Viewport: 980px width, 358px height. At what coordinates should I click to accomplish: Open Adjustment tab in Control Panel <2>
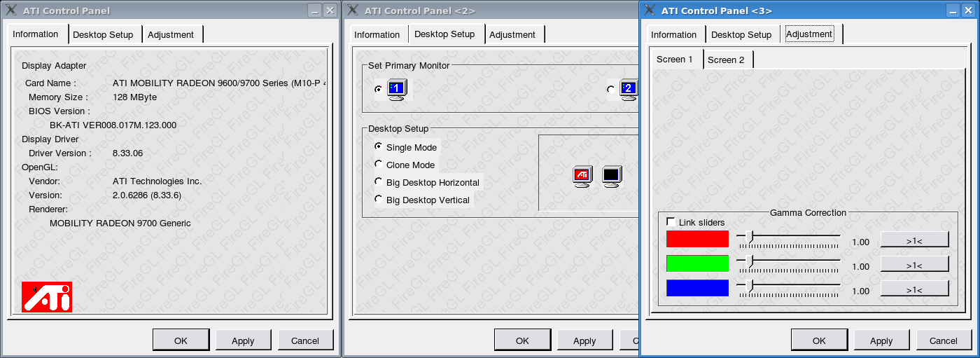pos(512,34)
